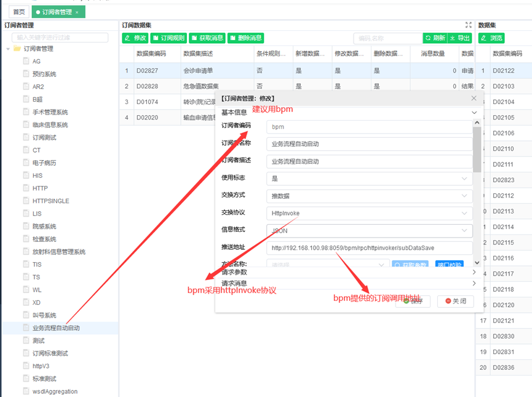Click the 订阅者管理 folder icon in tree
The width and height of the screenshot is (532, 397).
17,48
